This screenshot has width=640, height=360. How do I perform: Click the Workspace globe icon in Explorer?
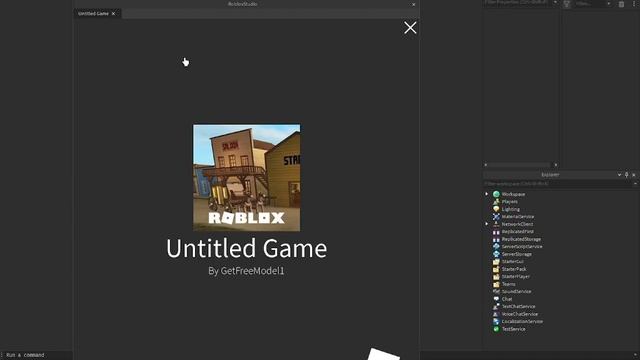pos(496,194)
